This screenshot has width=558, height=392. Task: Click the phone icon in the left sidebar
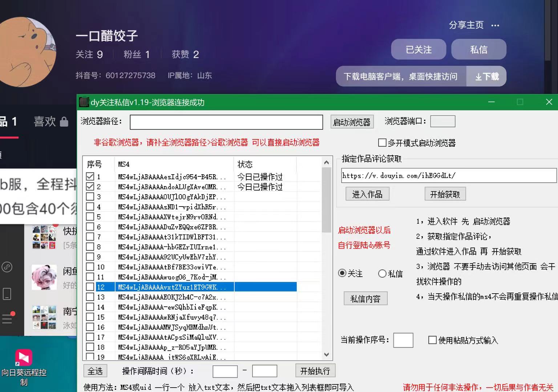point(7,294)
